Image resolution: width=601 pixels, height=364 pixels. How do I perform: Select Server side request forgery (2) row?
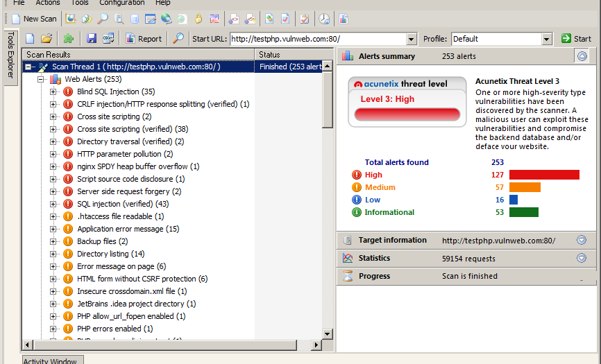tap(129, 191)
